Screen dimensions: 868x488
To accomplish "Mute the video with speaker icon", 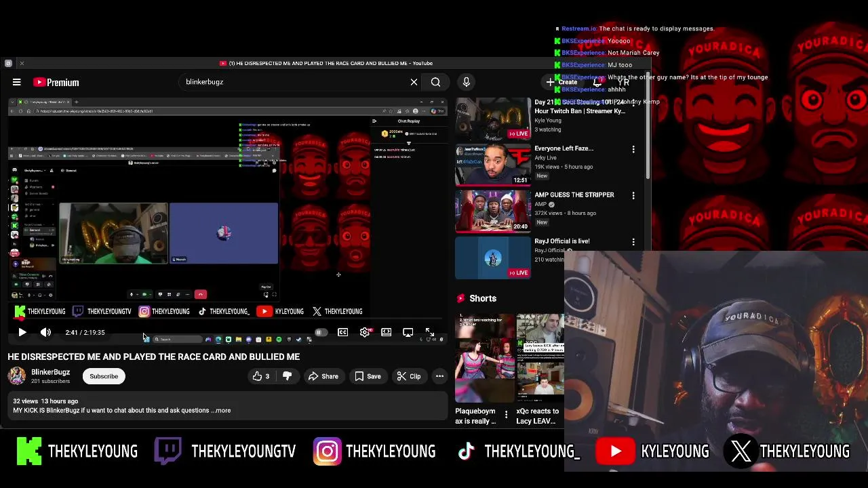I will pyautogui.click(x=45, y=332).
